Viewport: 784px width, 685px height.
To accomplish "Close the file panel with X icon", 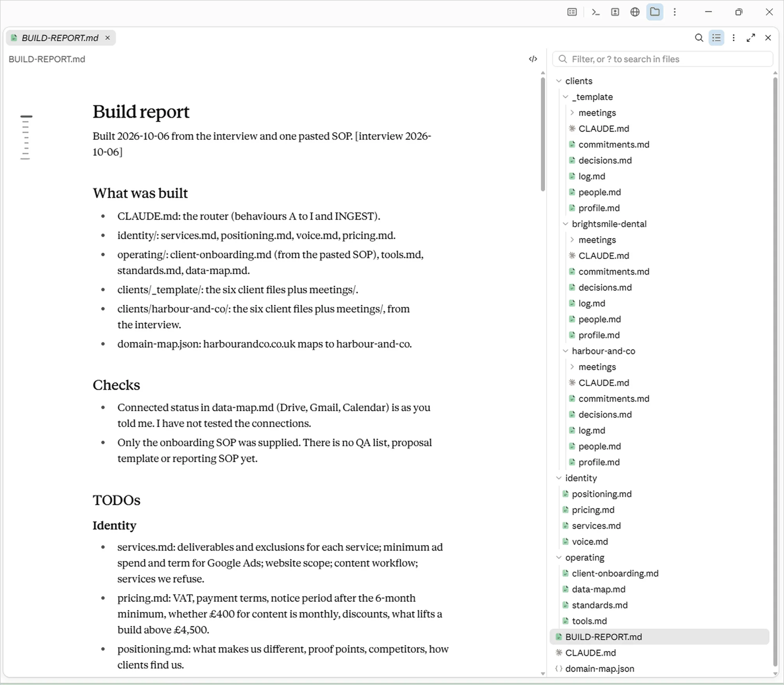I will [x=768, y=38].
